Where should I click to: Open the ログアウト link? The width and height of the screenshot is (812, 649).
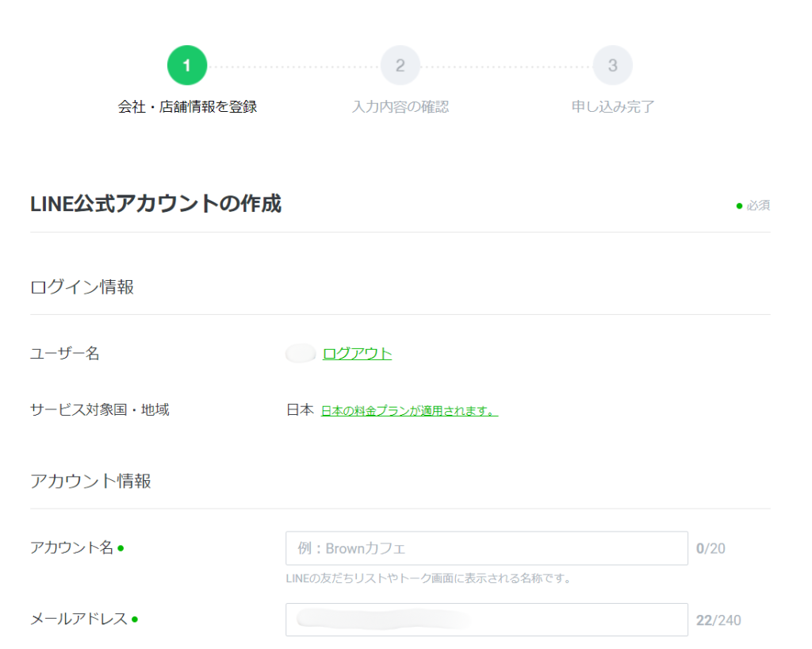tap(357, 354)
